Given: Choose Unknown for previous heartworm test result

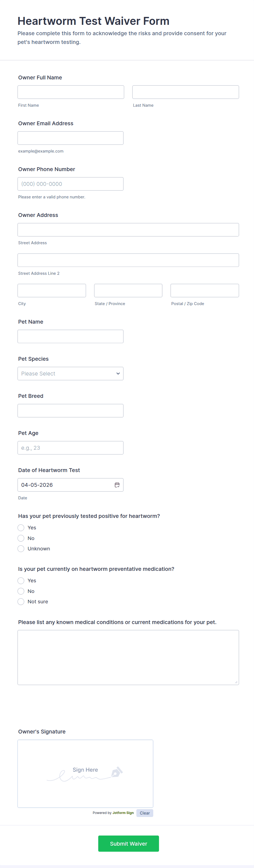Looking at the screenshot, I should click(20, 548).
